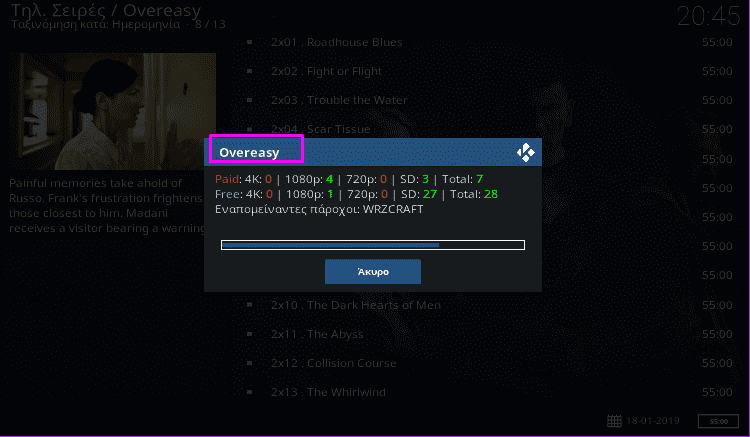Click the Overeasy dialog title
Viewport: 750px width, 437px height.
coord(249,153)
